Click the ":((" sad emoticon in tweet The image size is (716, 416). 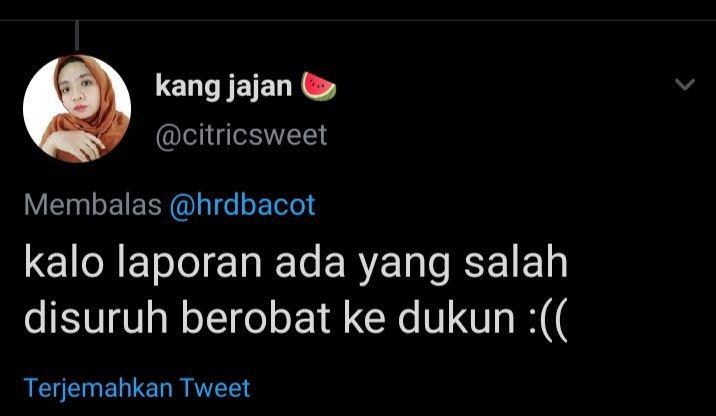click(x=548, y=318)
